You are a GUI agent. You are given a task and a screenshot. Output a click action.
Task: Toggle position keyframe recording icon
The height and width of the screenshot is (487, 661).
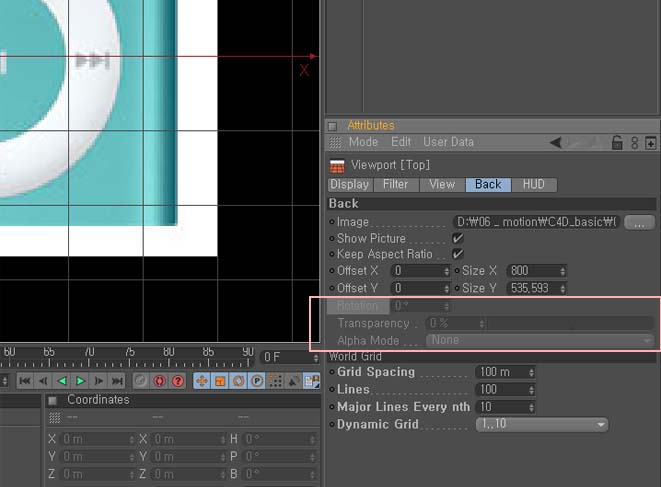click(202, 381)
